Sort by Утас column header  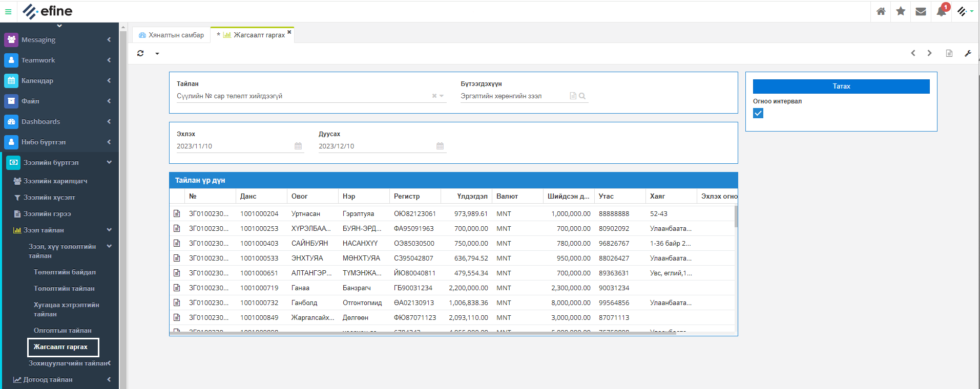click(x=620, y=196)
